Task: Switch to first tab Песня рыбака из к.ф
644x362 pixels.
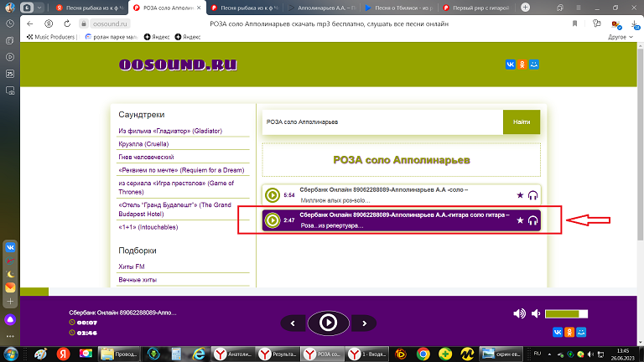Action: [x=91, y=8]
